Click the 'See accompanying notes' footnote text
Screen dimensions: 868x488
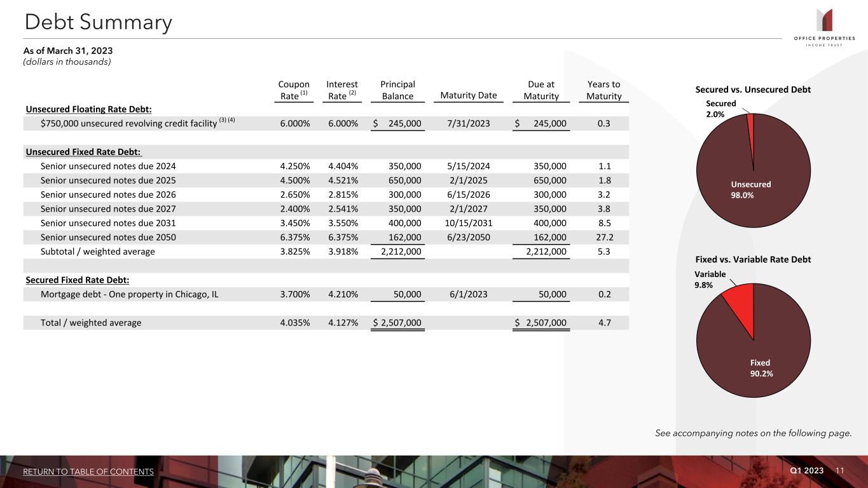(x=753, y=433)
